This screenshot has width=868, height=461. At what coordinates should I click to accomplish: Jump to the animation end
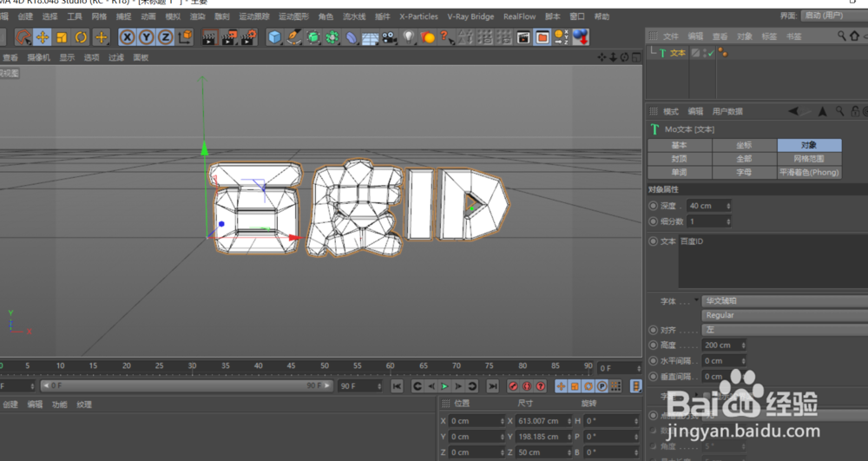click(x=492, y=386)
